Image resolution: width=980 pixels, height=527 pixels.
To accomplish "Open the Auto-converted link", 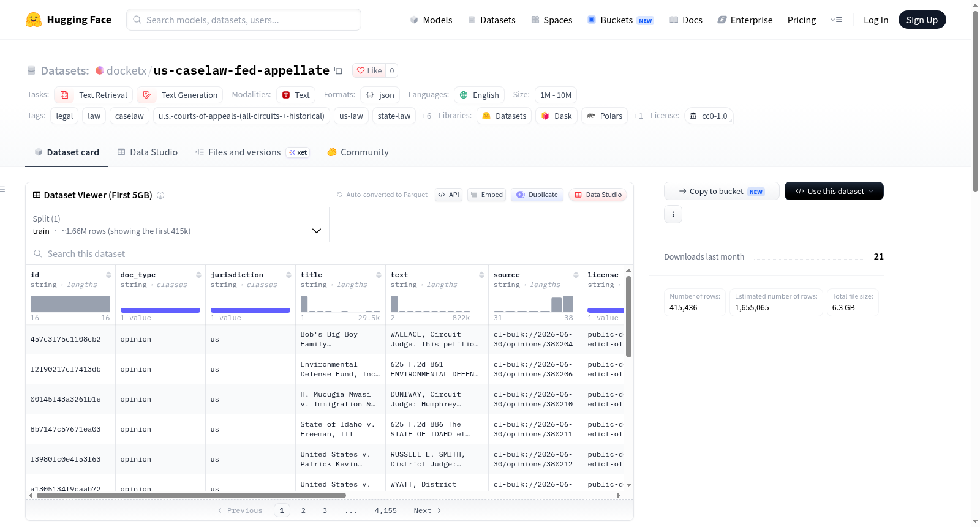I will tap(370, 195).
